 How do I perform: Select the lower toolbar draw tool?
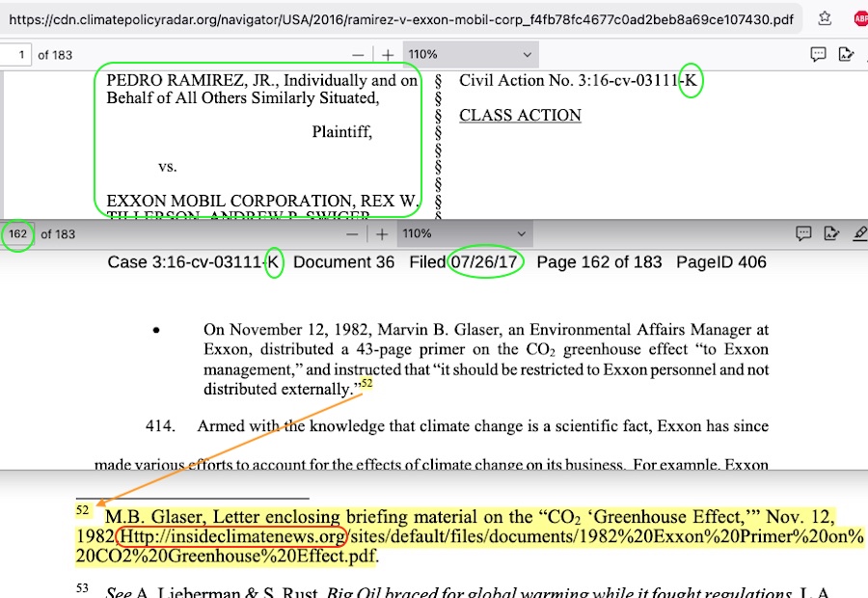click(x=831, y=233)
